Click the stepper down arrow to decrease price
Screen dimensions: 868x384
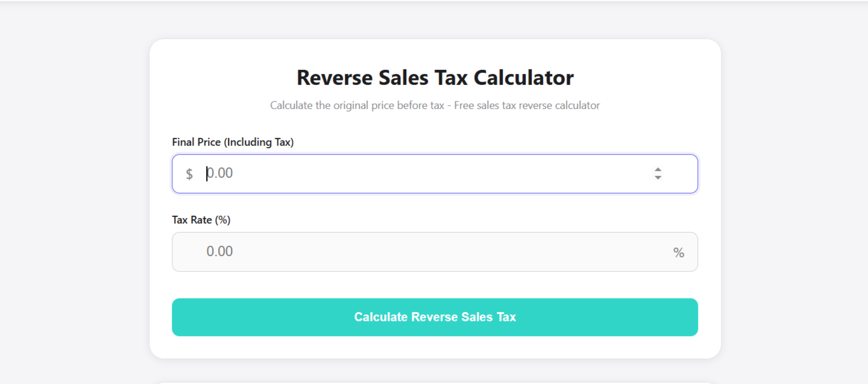(658, 177)
